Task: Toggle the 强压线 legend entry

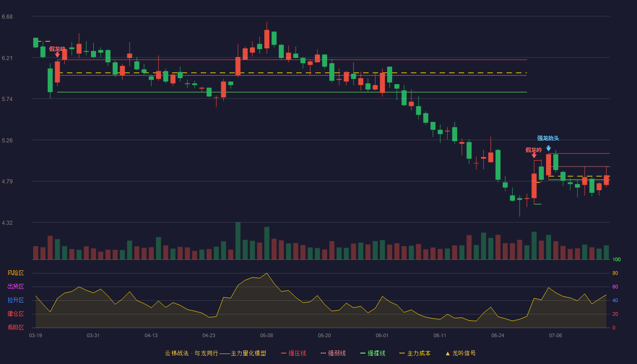Action: click(293, 353)
